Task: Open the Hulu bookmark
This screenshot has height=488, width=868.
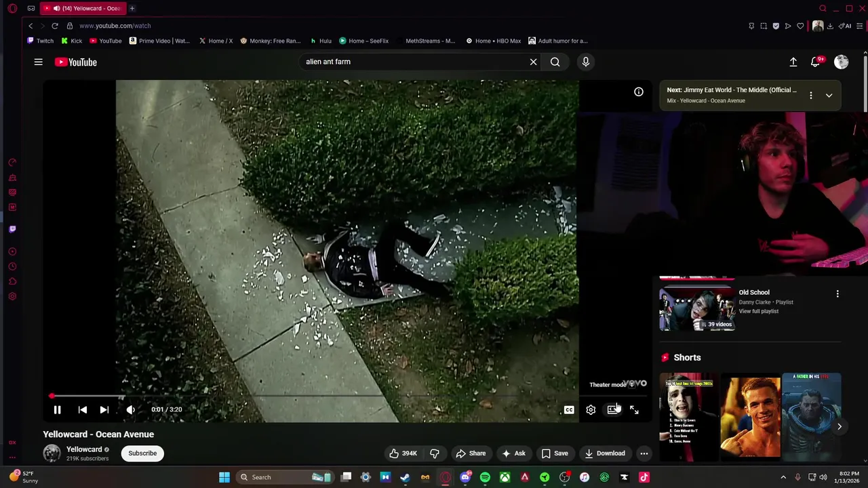Action: [x=321, y=41]
